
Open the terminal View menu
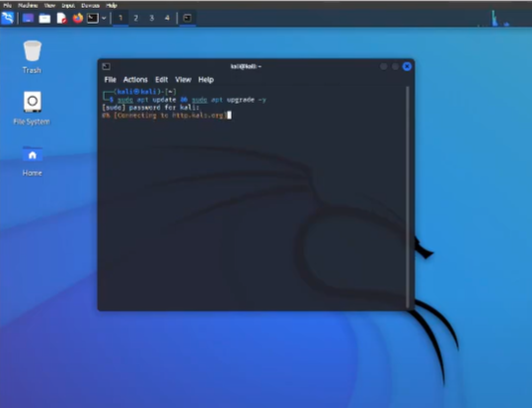(x=184, y=80)
